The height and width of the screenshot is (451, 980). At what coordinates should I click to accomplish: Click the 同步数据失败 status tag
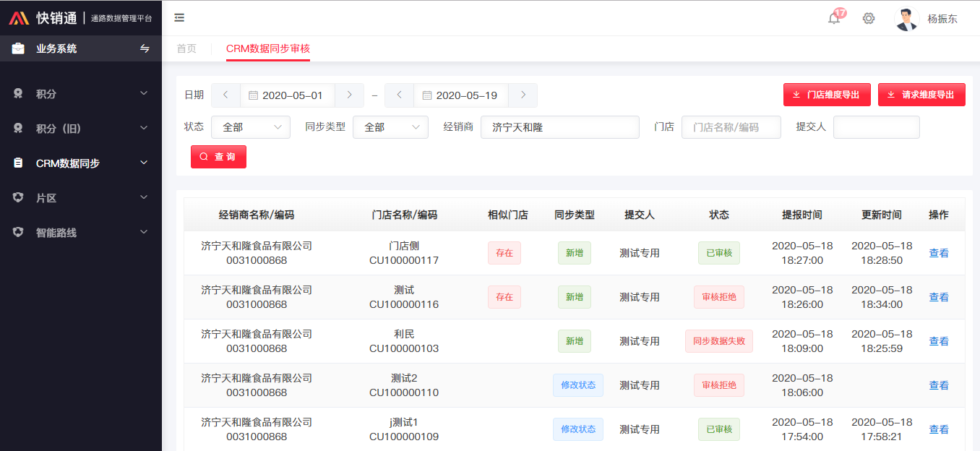point(719,341)
